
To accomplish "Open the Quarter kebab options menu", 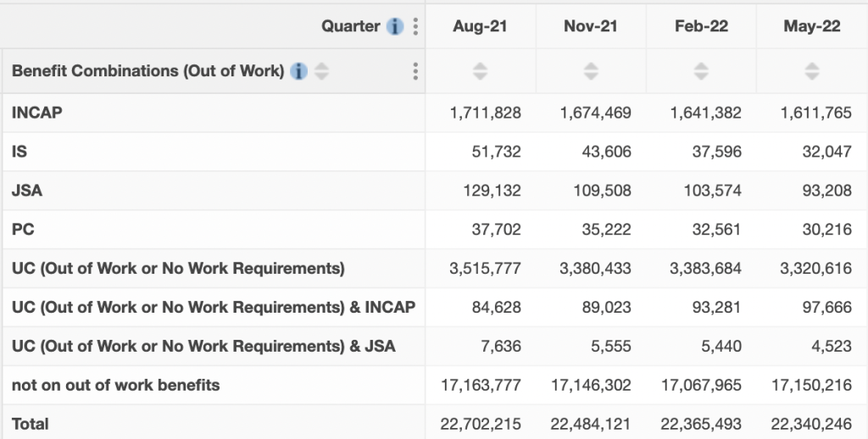I will (x=415, y=26).
